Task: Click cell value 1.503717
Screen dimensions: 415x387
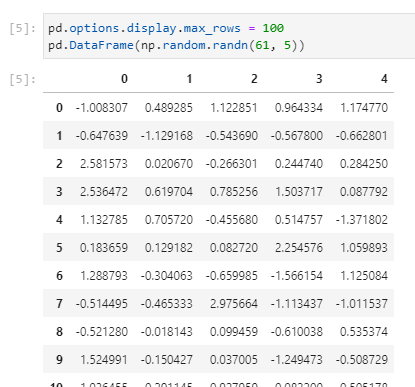Action: coord(299,192)
